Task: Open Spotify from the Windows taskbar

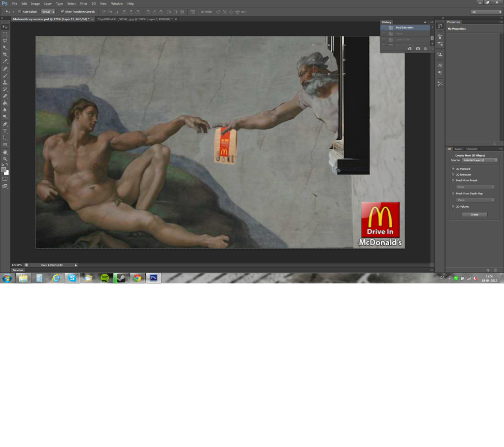Action: pyautogui.click(x=105, y=278)
